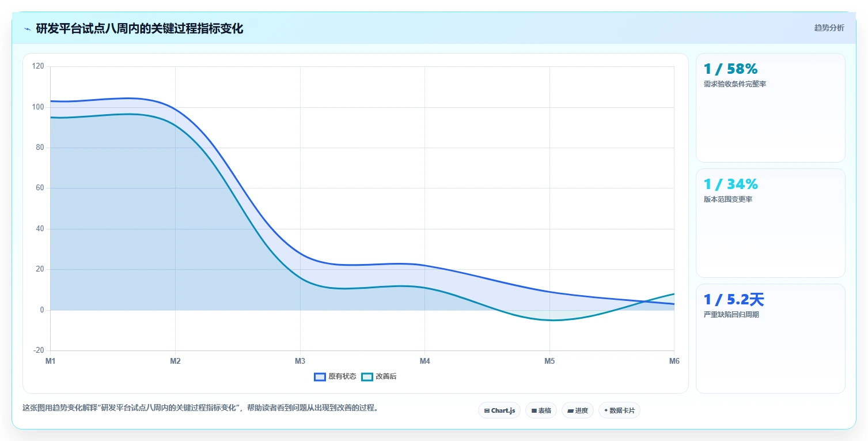This screenshot has width=868, height=441.
Task: Click the 严重缺陷回归周期 metric card
Action: [x=771, y=338]
